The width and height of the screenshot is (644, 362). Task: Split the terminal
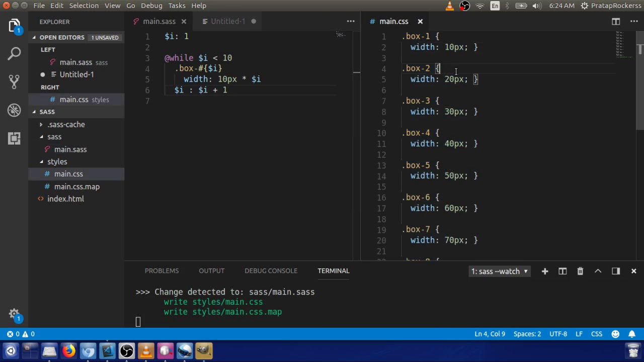562,271
